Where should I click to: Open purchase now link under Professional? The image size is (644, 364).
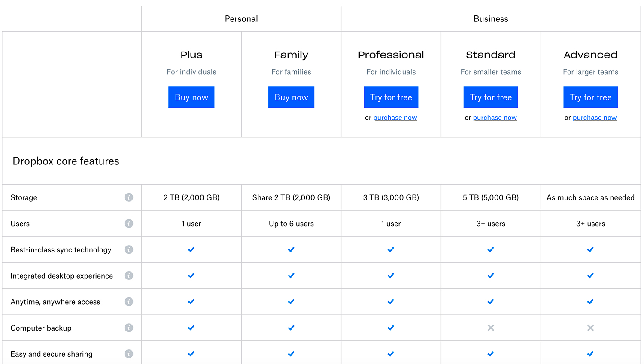tap(395, 117)
